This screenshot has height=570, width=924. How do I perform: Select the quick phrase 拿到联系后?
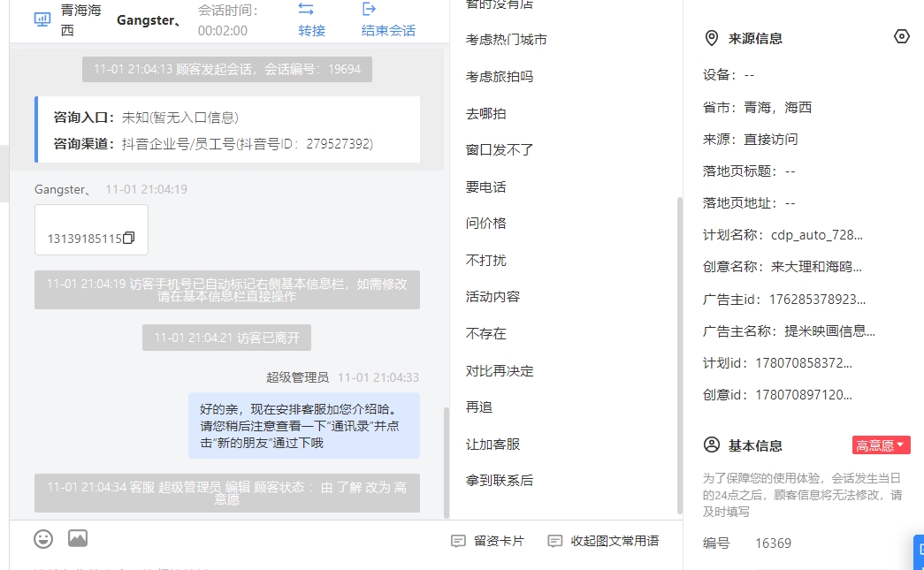pos(499,481)
